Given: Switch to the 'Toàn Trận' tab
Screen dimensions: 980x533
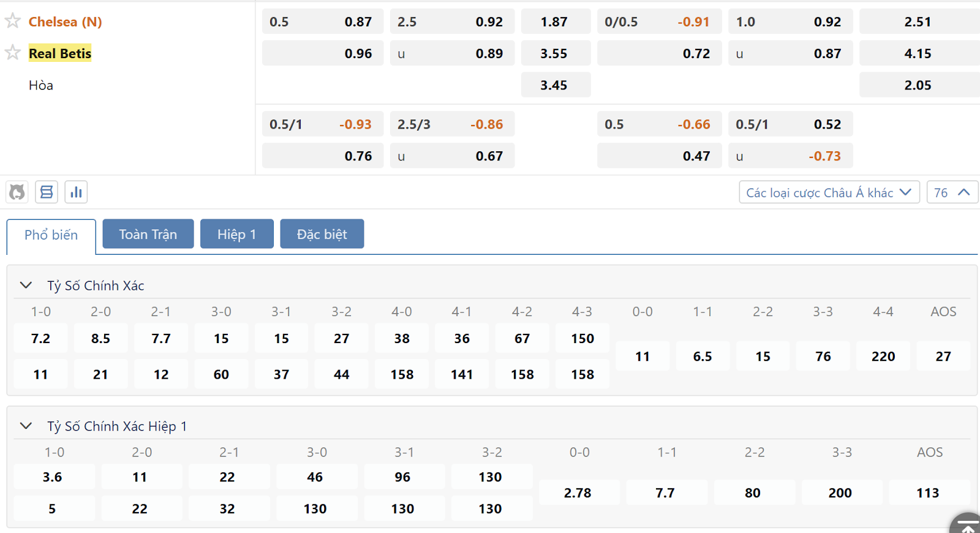Looking at the screenshot, I should pos(148,234).
